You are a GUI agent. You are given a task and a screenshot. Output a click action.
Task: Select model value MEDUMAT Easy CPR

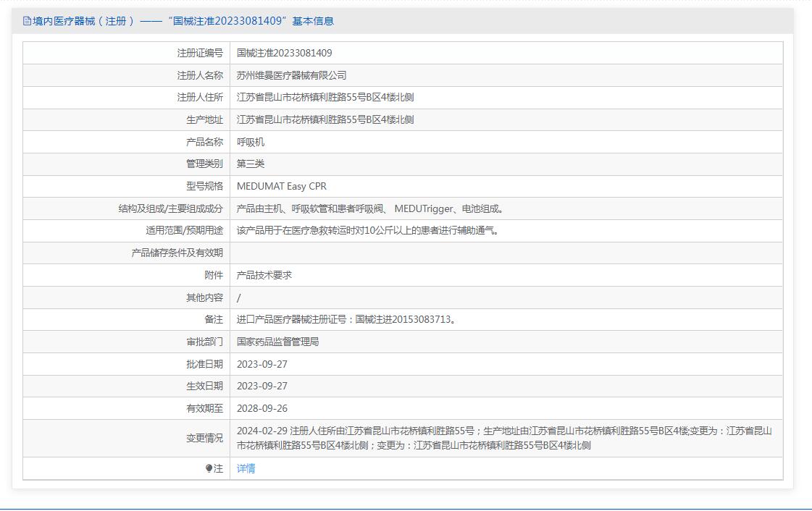tap(282, 186)
